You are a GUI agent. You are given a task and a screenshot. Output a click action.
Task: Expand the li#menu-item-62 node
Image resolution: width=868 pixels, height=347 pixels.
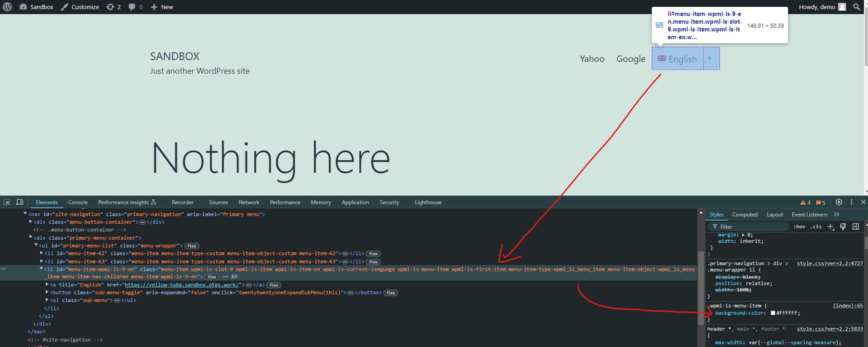[x=41, y=253]
